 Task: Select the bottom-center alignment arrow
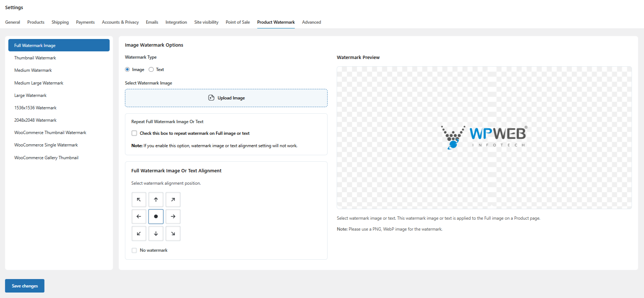coord(156,234)
